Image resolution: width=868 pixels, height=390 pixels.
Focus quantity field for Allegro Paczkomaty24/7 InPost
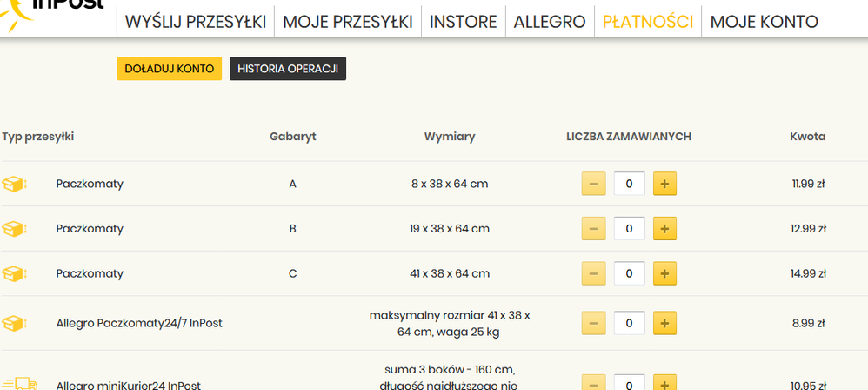(630, 323)
